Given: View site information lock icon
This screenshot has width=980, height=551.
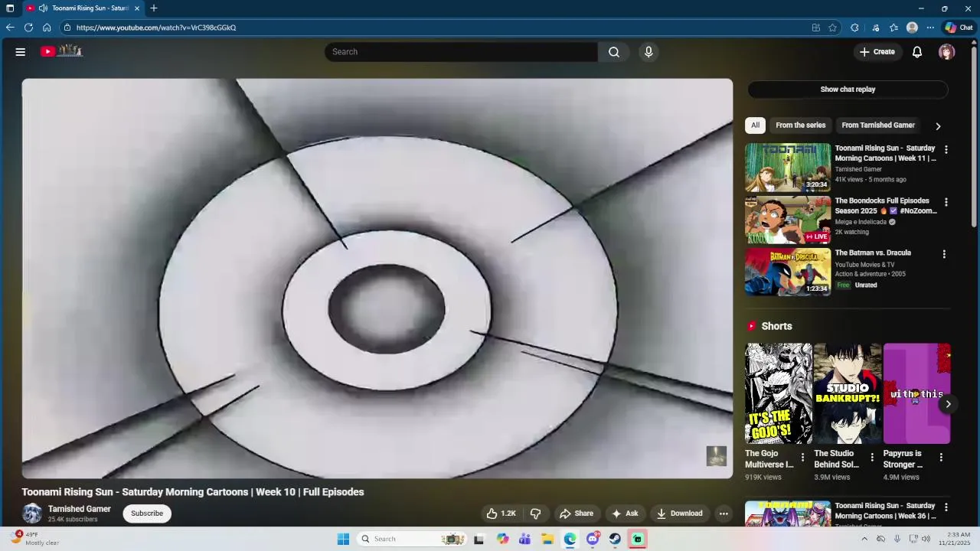Looking at the screenshot, I should [x=67, y=28].
